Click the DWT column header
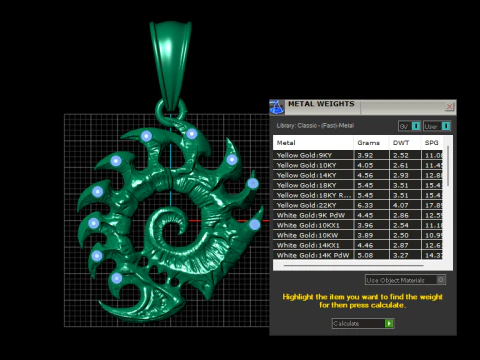 [405, 143]
